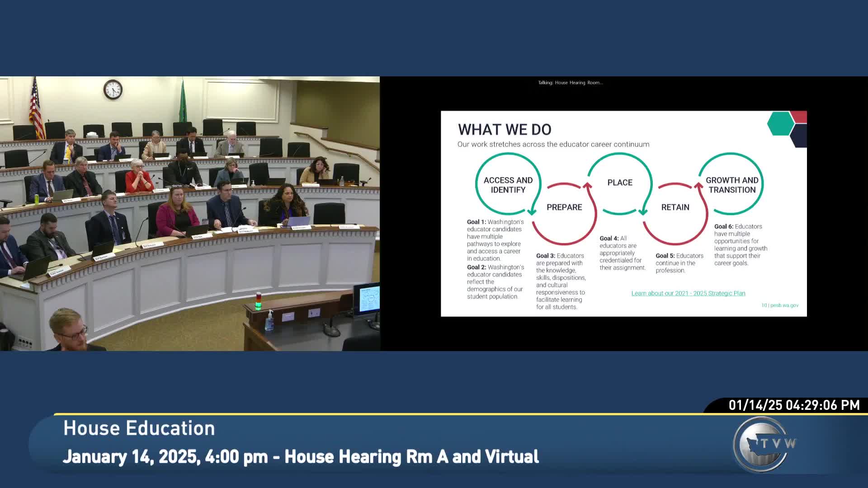868x488 pixels.
Task: Click the hearing room camera video feed
Action: (190, 213)
